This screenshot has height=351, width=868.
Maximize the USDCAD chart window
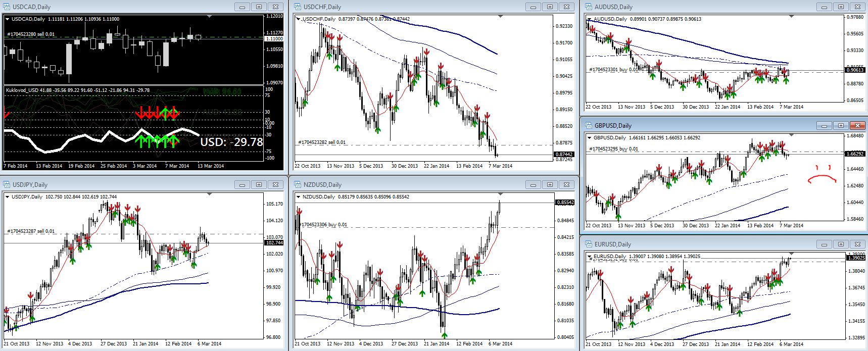(259, 7)
